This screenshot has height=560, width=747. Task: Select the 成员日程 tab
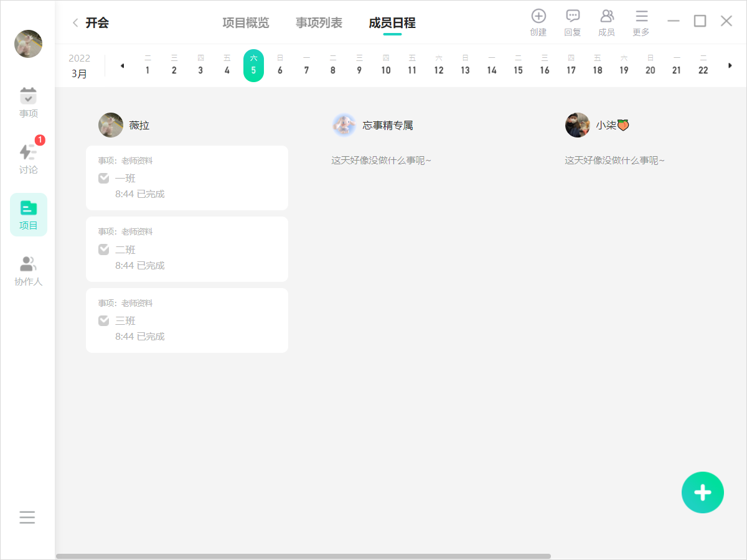click(x=392, y=23)
